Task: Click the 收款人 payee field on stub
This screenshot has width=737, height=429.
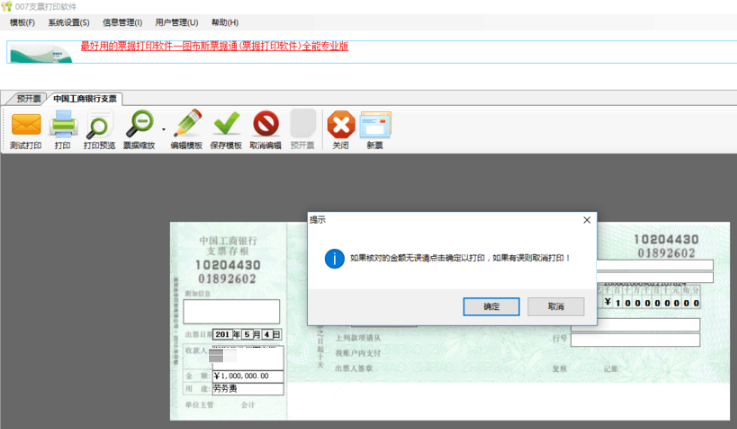Action: click(246, 358)
